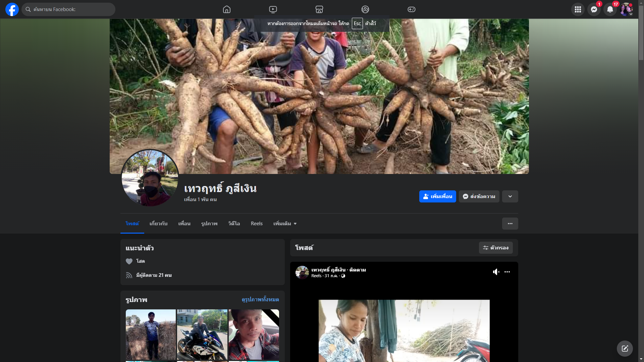Open chevron dropdown beside ส่งข้อความ
This screenshot has width=644, height=362.
(510, 196)
